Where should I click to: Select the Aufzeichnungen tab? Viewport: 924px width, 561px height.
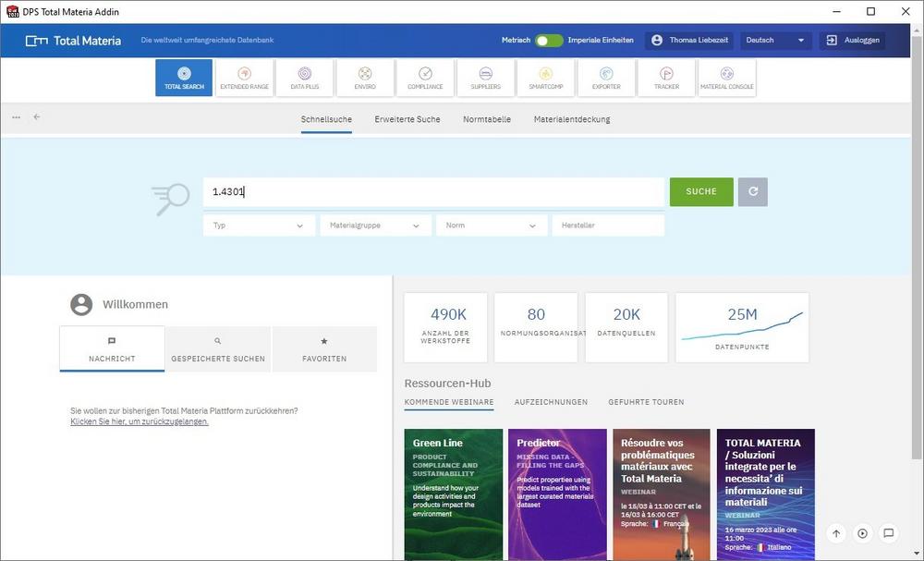[551, 402]
